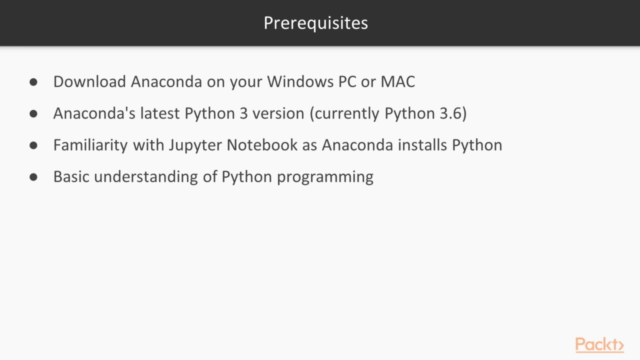Select the bullet before Familiarity with Jupyter
The image size is (640, 360).
tap(33, 145)
